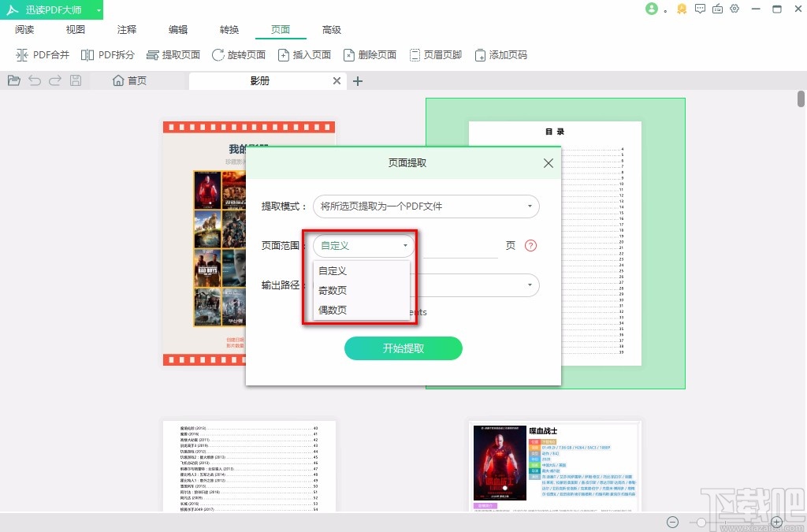The height and width of the screenshot is (532, 807).
Task: Open the 插入页面 insert page tool
Action: [304, 54]
